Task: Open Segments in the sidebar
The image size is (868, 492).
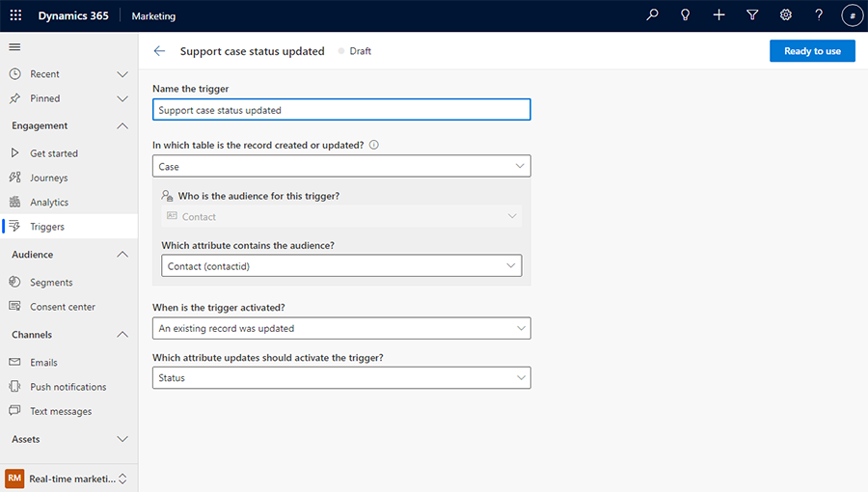Action: (x=50, y=283)
